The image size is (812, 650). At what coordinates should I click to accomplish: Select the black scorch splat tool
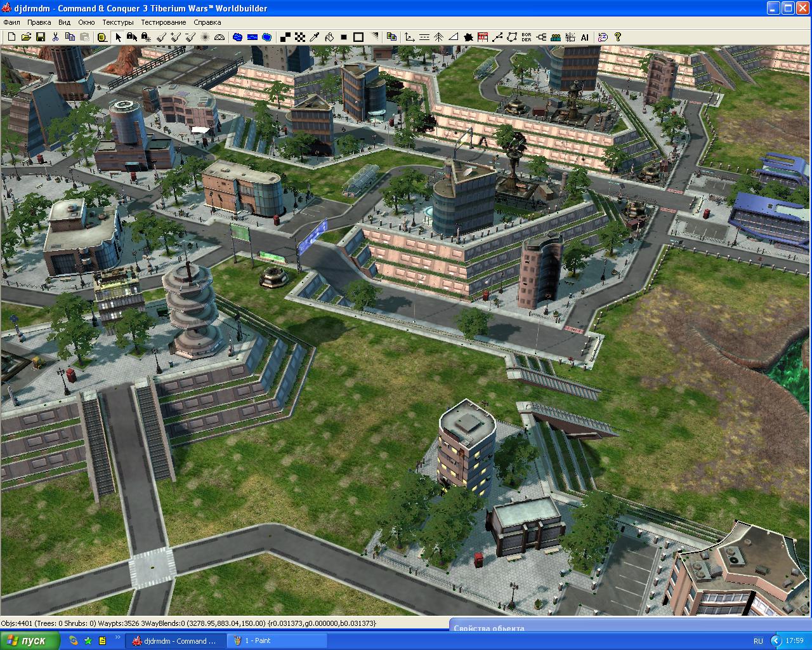468,37
